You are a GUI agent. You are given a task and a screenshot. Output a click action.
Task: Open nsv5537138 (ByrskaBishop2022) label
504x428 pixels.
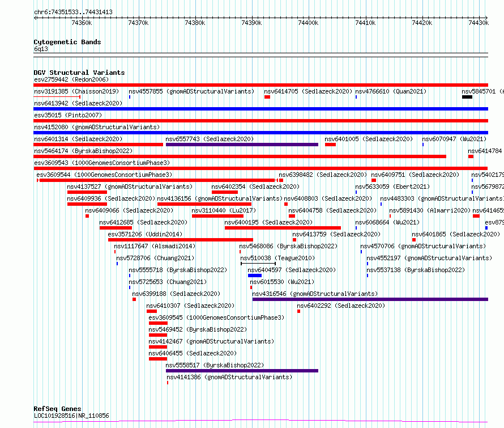(416, 270)
